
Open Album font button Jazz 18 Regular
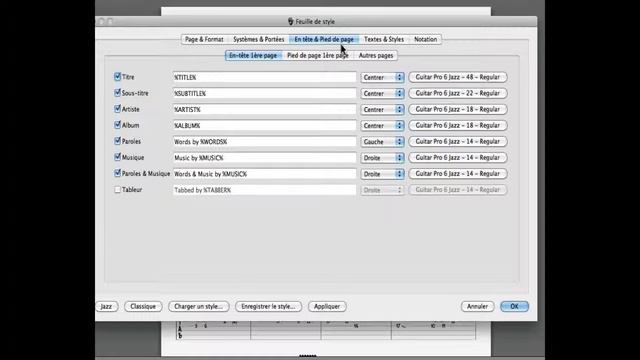[x=458, y=125]
